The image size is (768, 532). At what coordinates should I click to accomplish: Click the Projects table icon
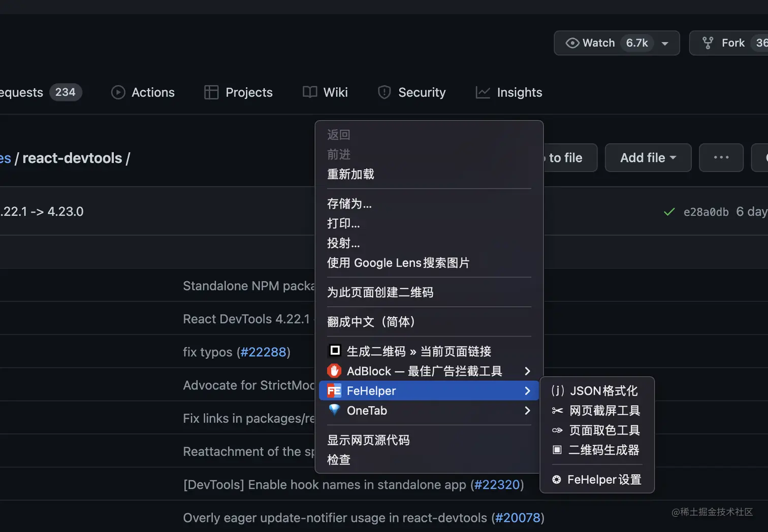[x=211, y=92]
